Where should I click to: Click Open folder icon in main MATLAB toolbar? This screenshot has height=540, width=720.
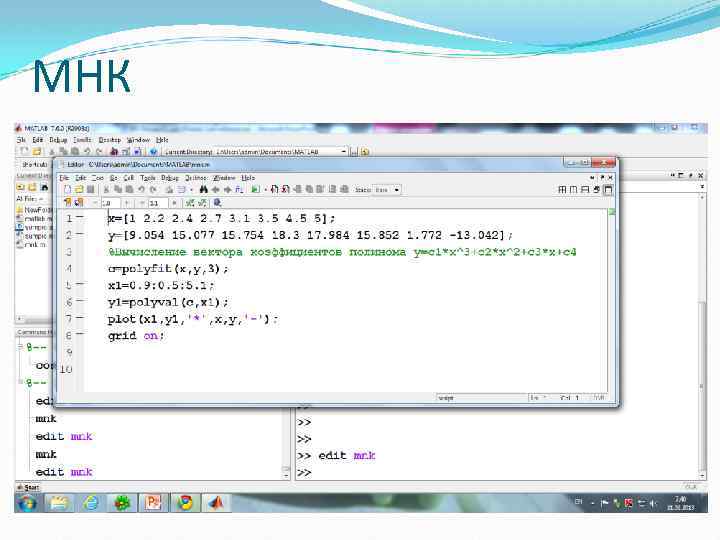pyautogui.click(x=37, y=151)
